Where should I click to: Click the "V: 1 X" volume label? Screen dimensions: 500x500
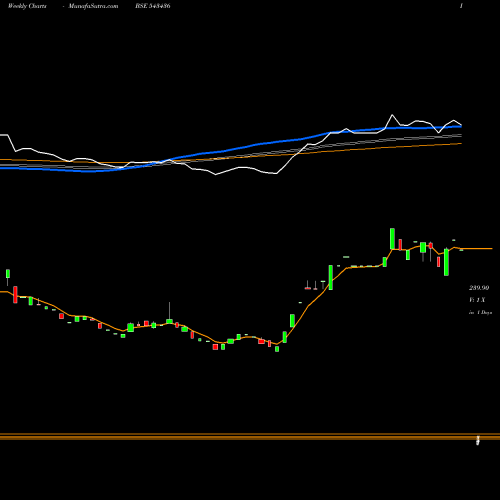477,300
